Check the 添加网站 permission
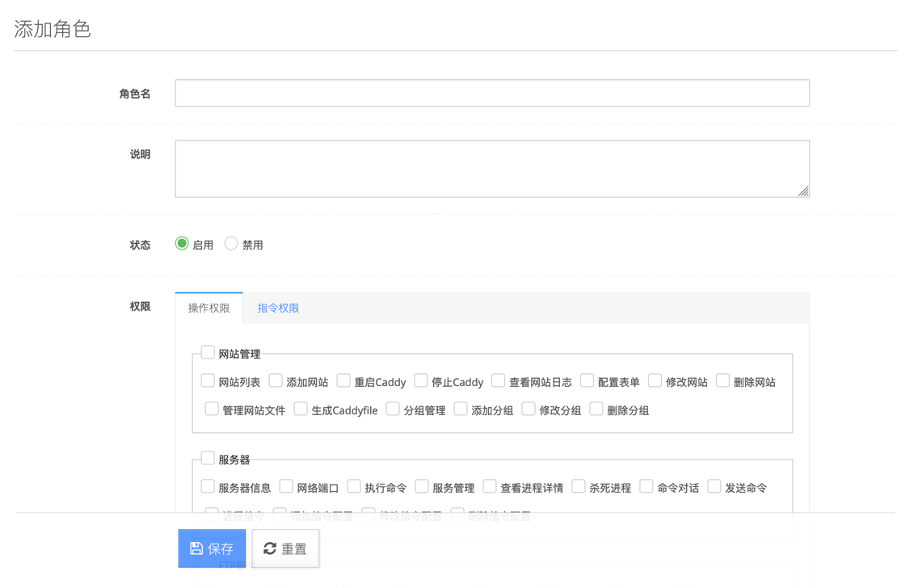This screenshot has width=914, height=588. pos(276,380)
